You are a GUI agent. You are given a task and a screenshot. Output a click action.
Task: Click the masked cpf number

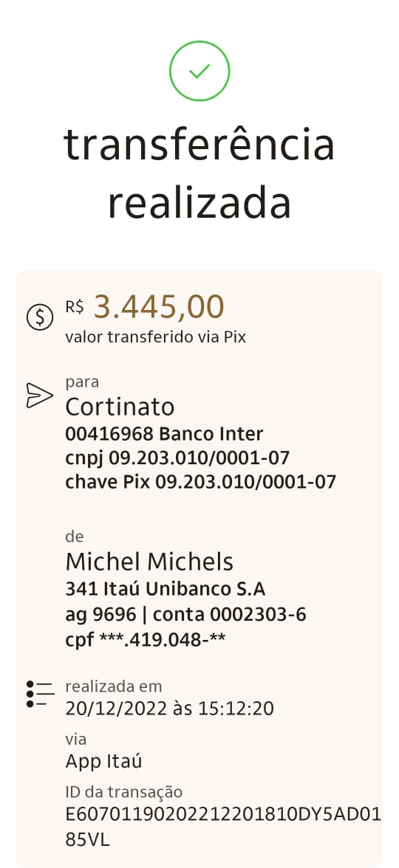coord(145,640)
